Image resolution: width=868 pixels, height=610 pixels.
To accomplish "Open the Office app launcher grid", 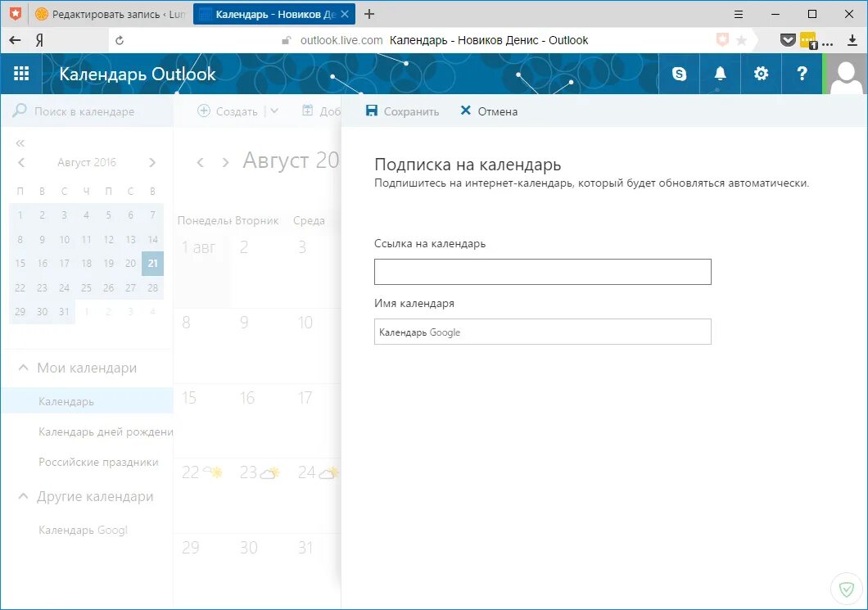I will point(21,74).
